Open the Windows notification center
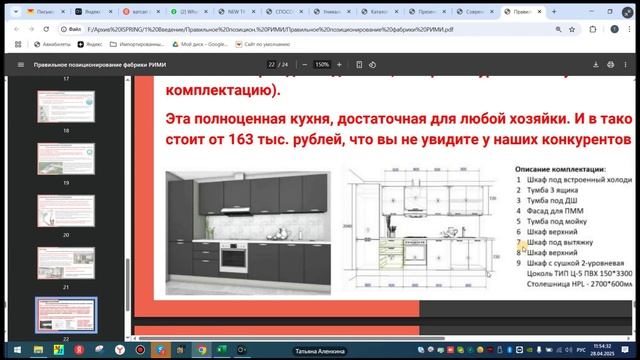This screenshot has height=360, width=640. point(625,350)
